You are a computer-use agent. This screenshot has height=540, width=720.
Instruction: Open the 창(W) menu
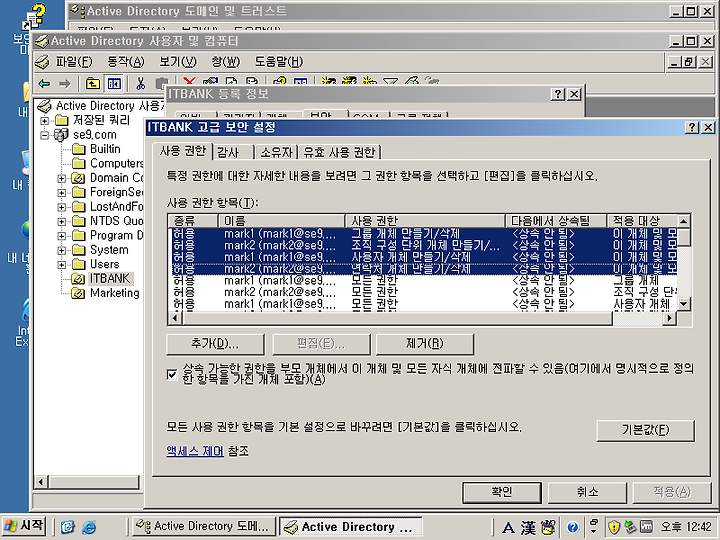click(225, 62)
